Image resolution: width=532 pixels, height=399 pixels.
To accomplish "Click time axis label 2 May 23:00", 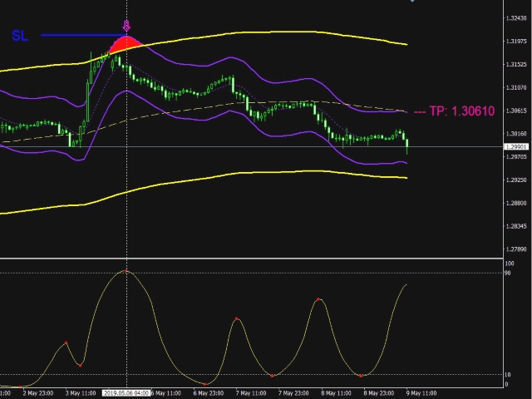I will [38, 393].
